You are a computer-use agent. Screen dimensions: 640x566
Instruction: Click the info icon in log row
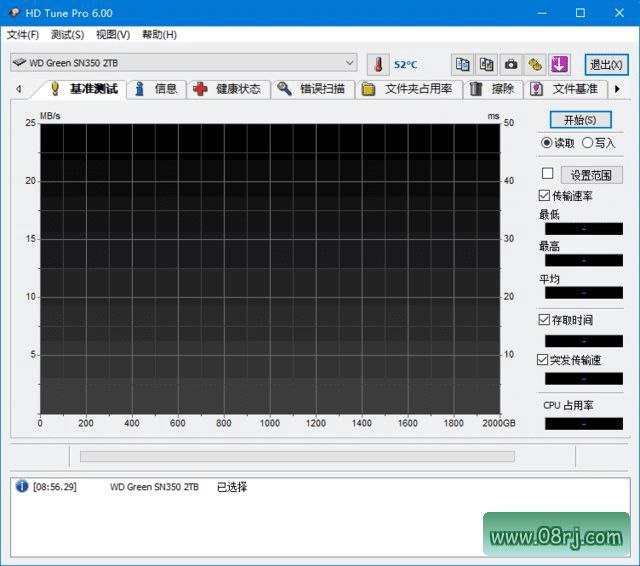(x=22, y=486)
